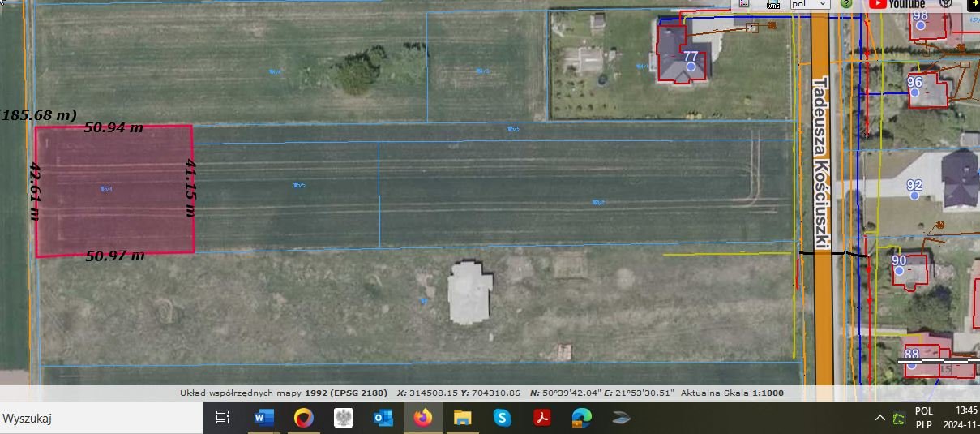Click the POL PLP keyboard language indicator
This screenshot has height=434, width=980.
[x=923, y=418]
